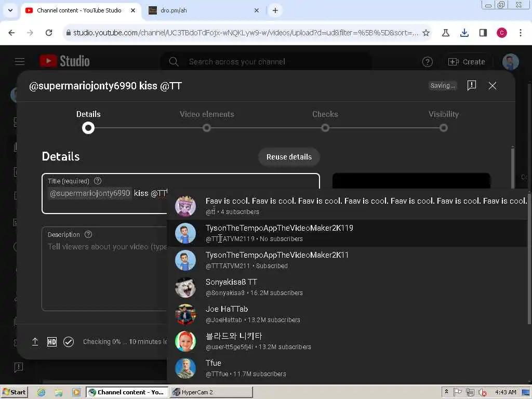Click the mention suggestions list scrollbar
This screenshot has width=532, height=399.
pyautogui.click(x=529, y=259)
